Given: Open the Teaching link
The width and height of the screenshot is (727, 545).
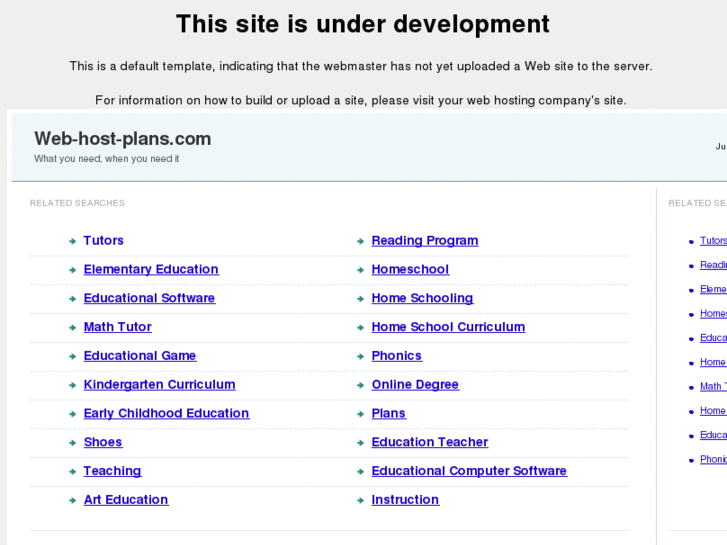Looking at the screenshot, I should (x=113, y=471).
